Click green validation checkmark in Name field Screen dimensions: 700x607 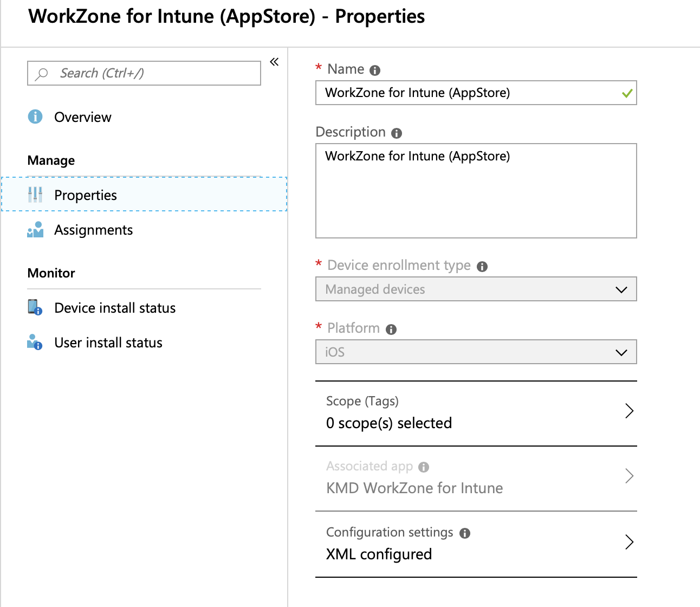coord(627,93)
